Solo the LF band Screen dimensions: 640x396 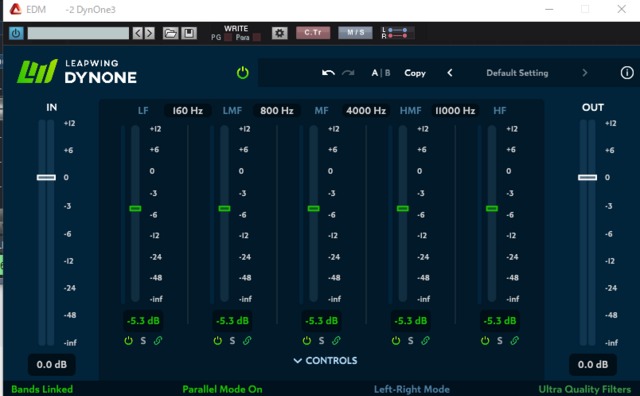click(143, 340)
